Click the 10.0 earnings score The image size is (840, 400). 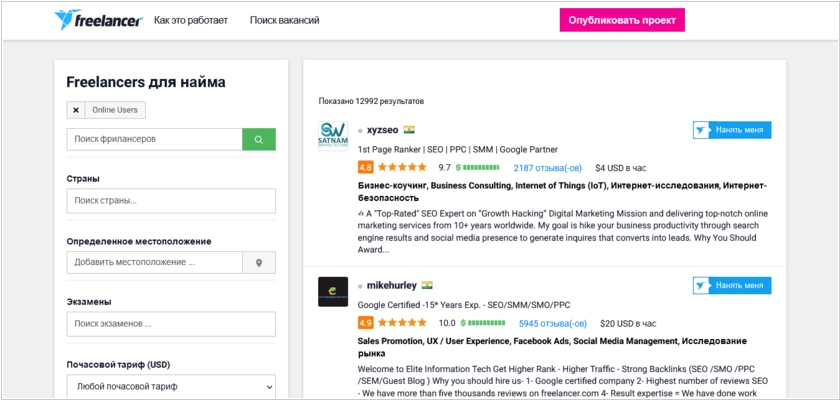click(447, 323)
